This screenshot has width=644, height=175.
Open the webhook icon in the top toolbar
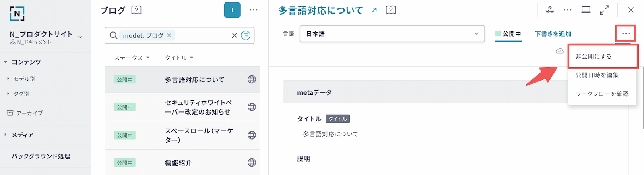pyautogui.click(x=550, y=10)
